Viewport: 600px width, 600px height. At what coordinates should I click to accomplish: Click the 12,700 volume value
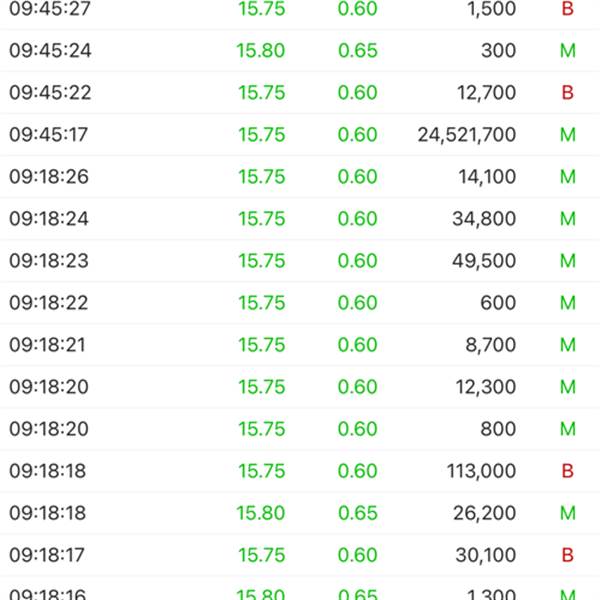(x=484, y=93)
